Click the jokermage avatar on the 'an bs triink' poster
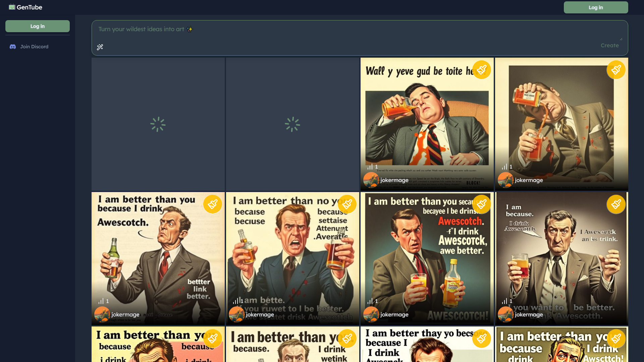 (506, 314)
